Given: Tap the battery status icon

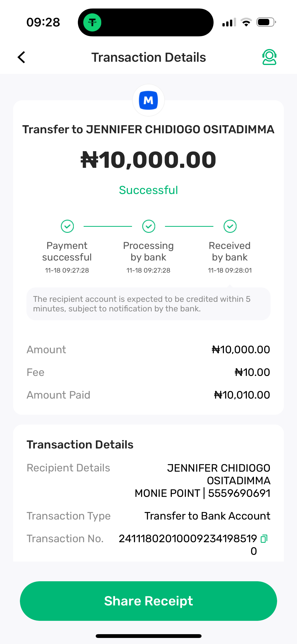Looking at the screenshot, I should (266, 22).
